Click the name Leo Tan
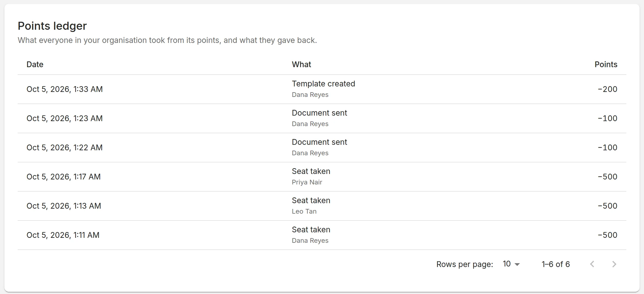 tap(304, 211)
